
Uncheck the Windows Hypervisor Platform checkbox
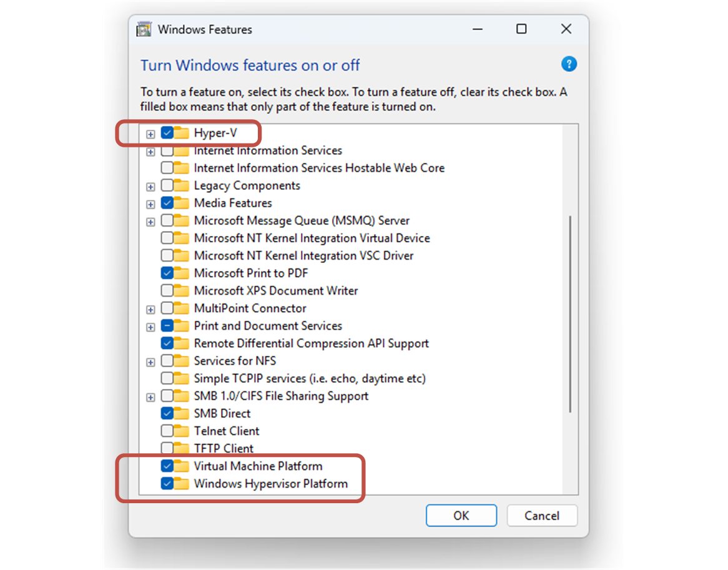click(x=167, y=483)
